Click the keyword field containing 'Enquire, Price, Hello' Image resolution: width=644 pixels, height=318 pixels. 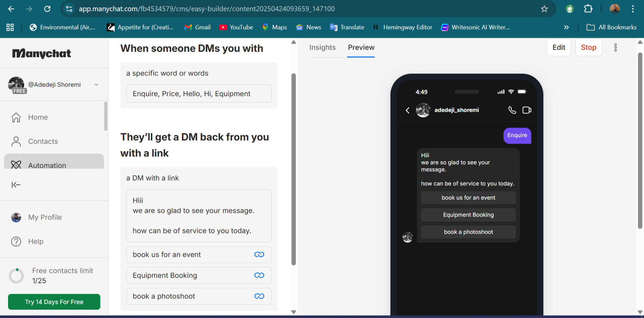(x=199, y=94)
